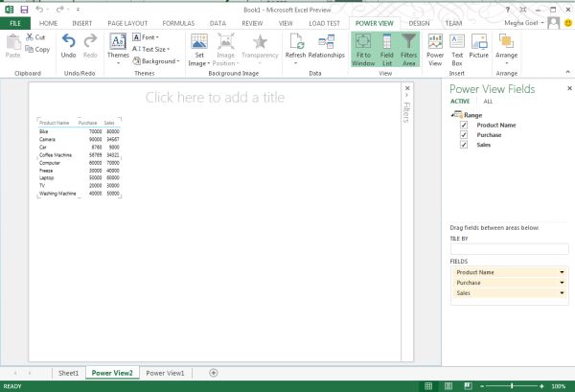Screen dimensions: 575x392
Task: Expand the Filters pane chevron
Action: click(407, 95)
